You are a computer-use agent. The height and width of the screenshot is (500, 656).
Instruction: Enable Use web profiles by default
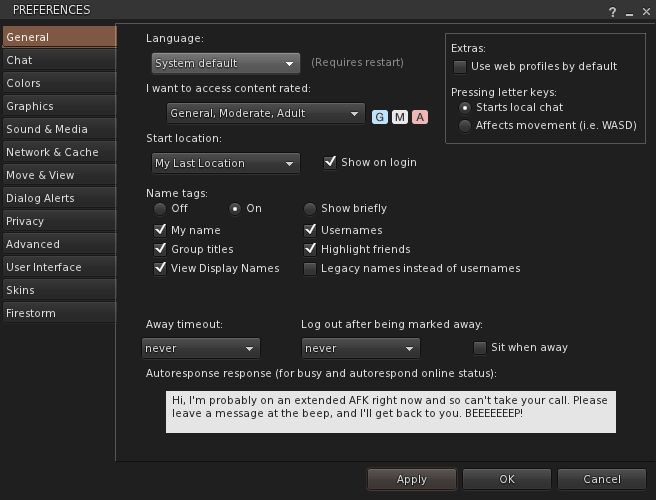[461, 67]
